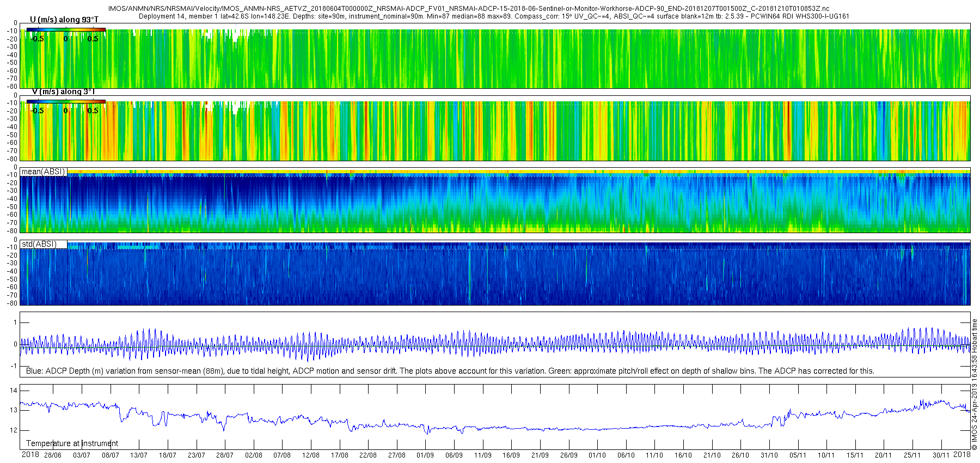The width and height of the screenshot is (980, 463).
Task: Click the 25/11 date tick label
Action: click(912, 455)
